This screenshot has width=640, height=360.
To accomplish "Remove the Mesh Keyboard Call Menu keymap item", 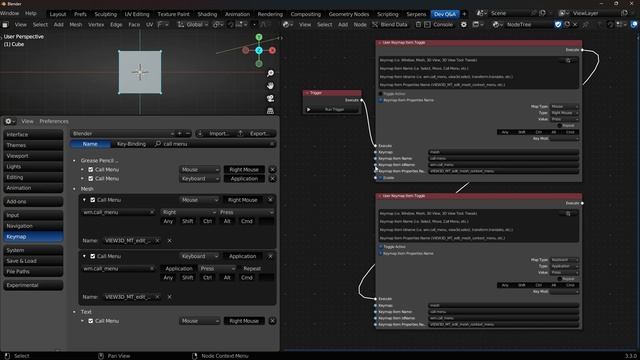I will point(270,256).
